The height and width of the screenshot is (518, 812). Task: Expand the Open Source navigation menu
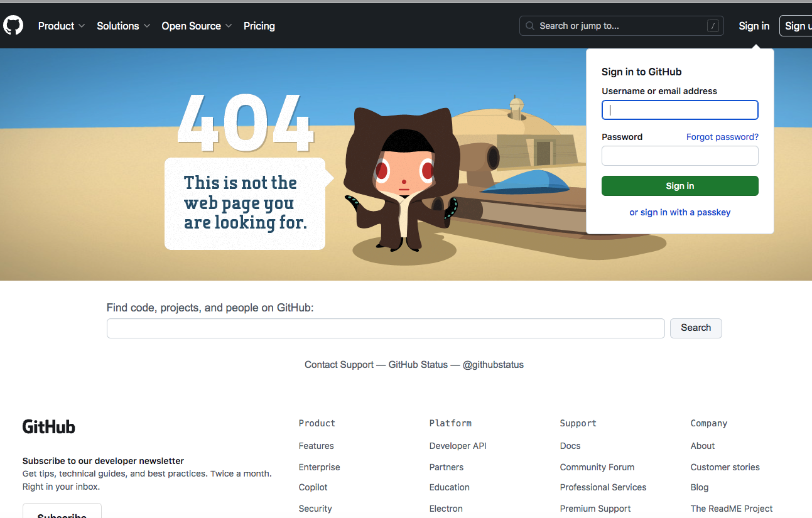point(197,26)
